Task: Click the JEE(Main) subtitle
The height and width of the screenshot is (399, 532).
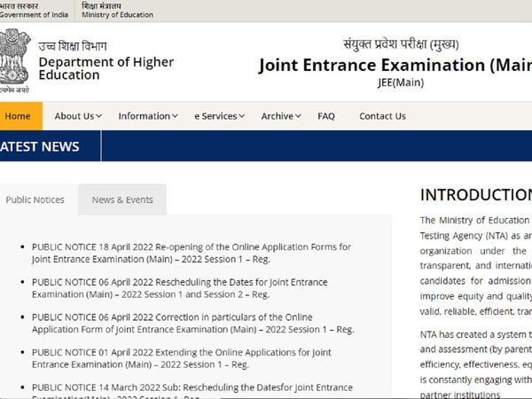Action: [401, 82]
